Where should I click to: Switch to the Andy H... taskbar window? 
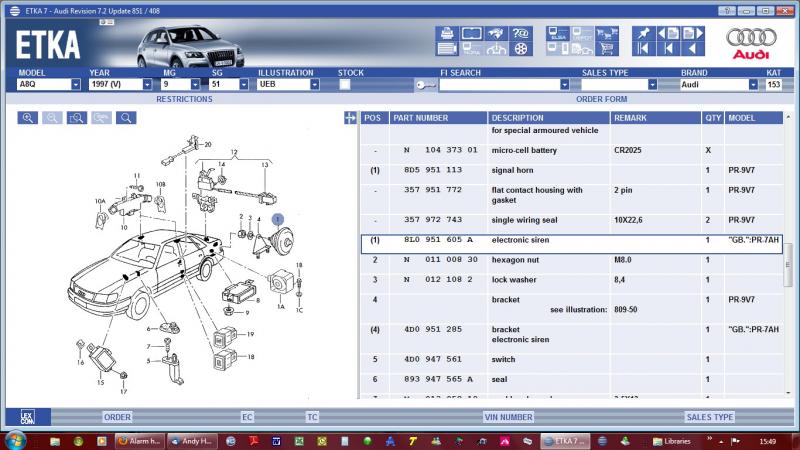point(192,441)
